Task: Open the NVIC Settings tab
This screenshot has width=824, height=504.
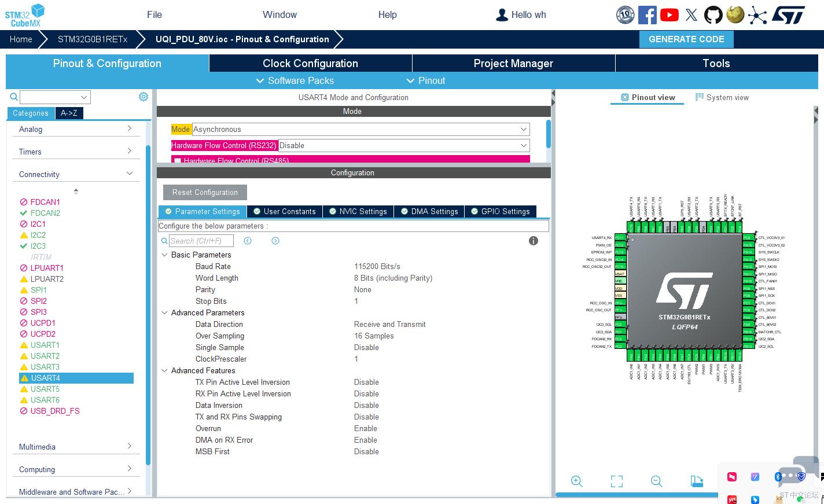Action: [x=358, y=211]
